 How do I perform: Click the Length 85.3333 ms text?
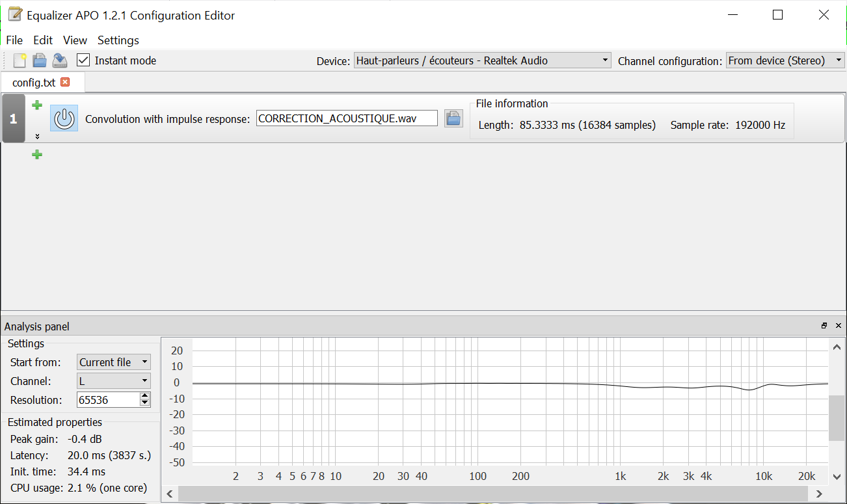click(x=567, y=125)
